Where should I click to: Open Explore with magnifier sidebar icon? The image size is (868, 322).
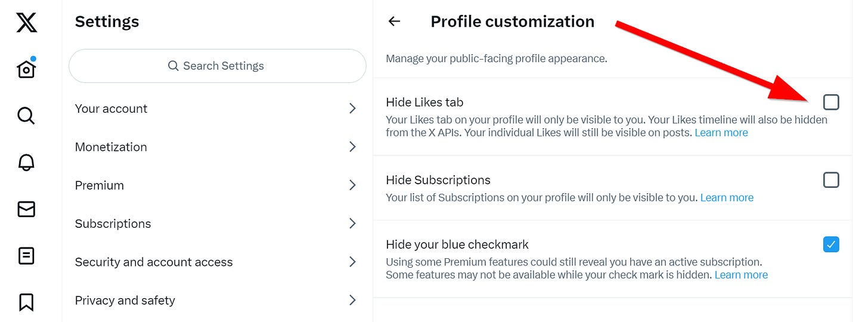click(26, 115)
